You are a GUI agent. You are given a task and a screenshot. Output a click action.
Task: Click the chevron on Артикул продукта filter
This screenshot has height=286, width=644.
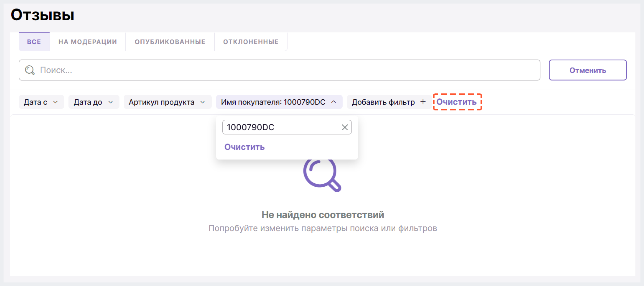[203, 102]
